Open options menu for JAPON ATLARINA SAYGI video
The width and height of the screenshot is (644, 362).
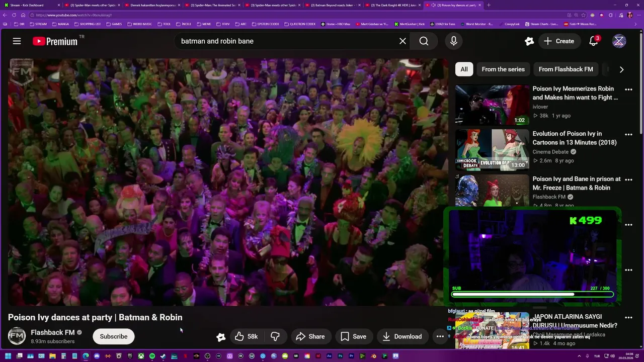click(628, 318)
